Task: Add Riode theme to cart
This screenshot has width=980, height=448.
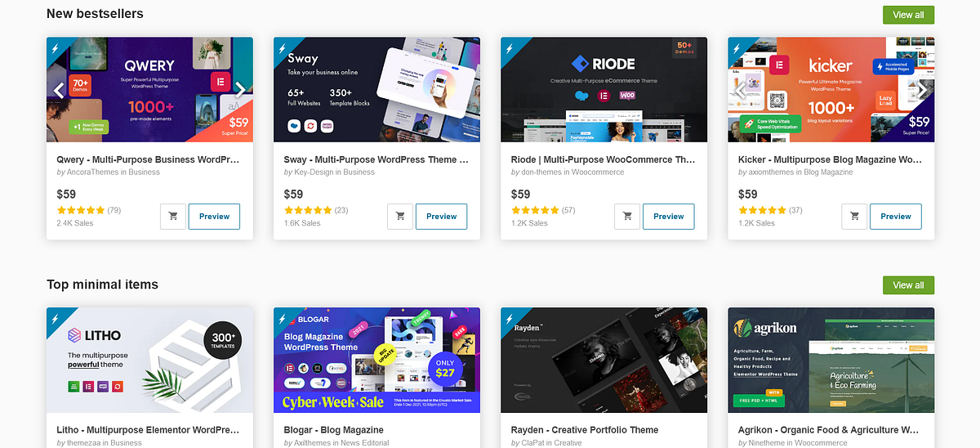Action: 627,217
